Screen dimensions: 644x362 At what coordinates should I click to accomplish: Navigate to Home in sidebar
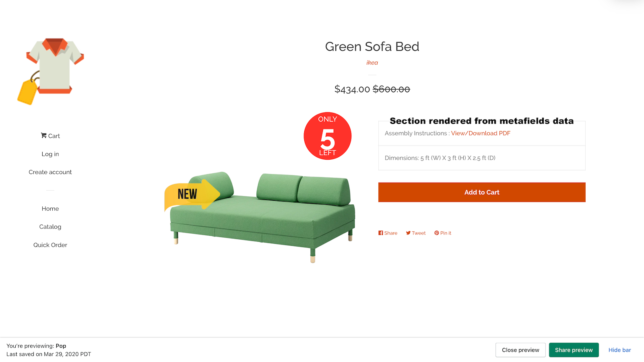coord(50,209)
